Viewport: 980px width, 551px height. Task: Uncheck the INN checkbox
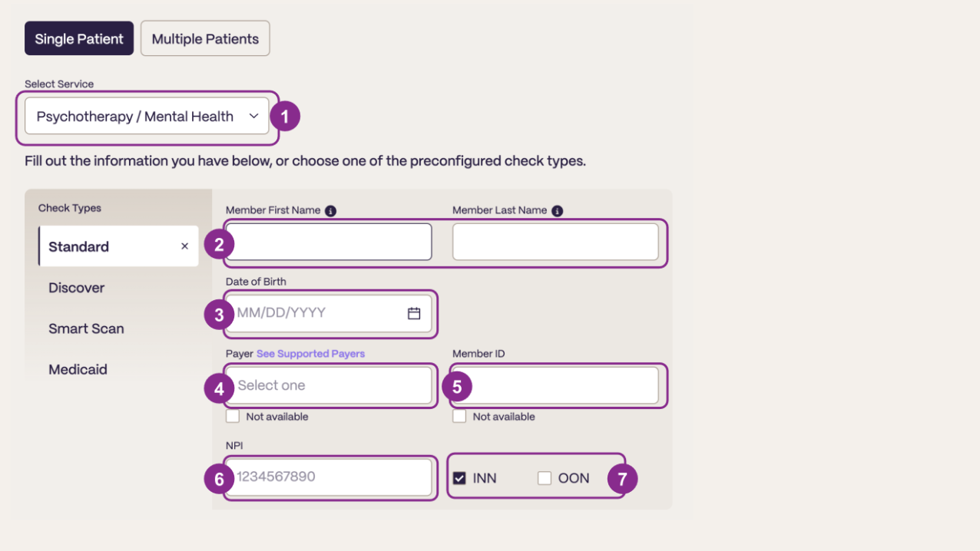[x=459, y=478]
